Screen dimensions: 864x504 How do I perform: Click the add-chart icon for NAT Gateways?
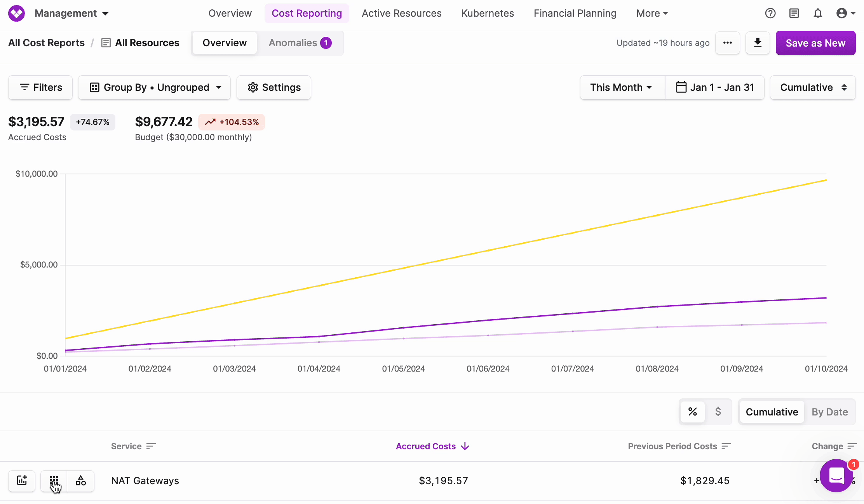click(22, 481)
